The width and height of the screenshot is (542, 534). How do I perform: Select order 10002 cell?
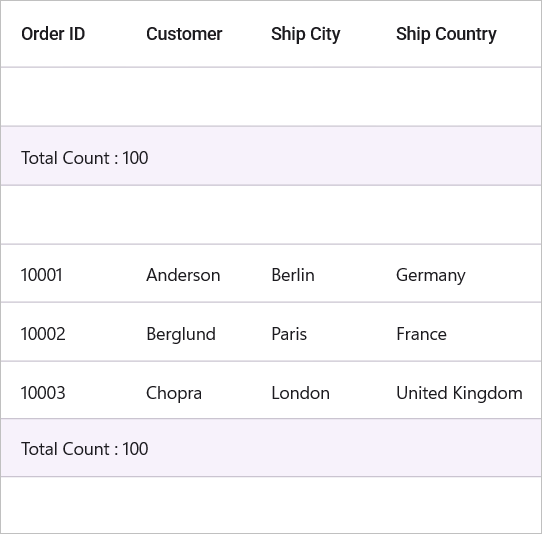63,332
